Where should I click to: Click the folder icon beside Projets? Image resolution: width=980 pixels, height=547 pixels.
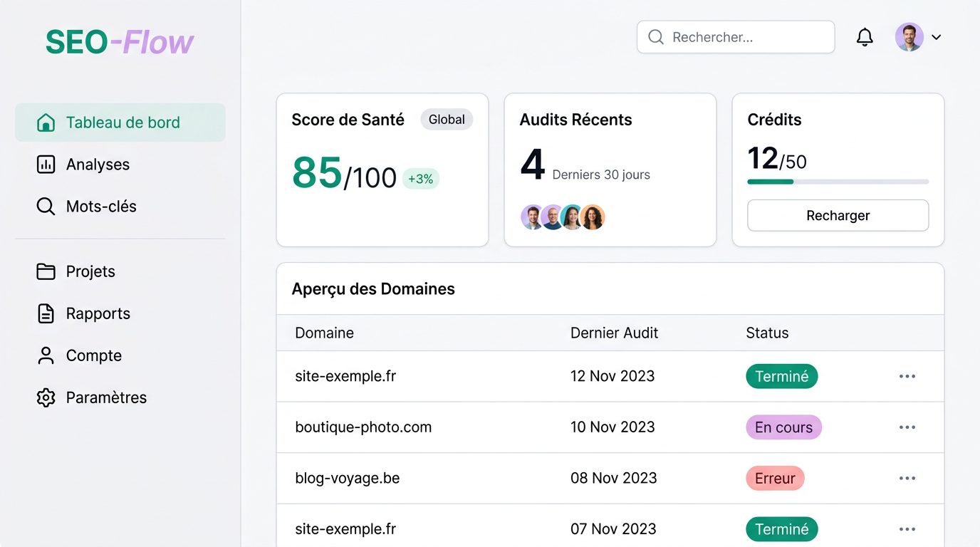[46, 271]
